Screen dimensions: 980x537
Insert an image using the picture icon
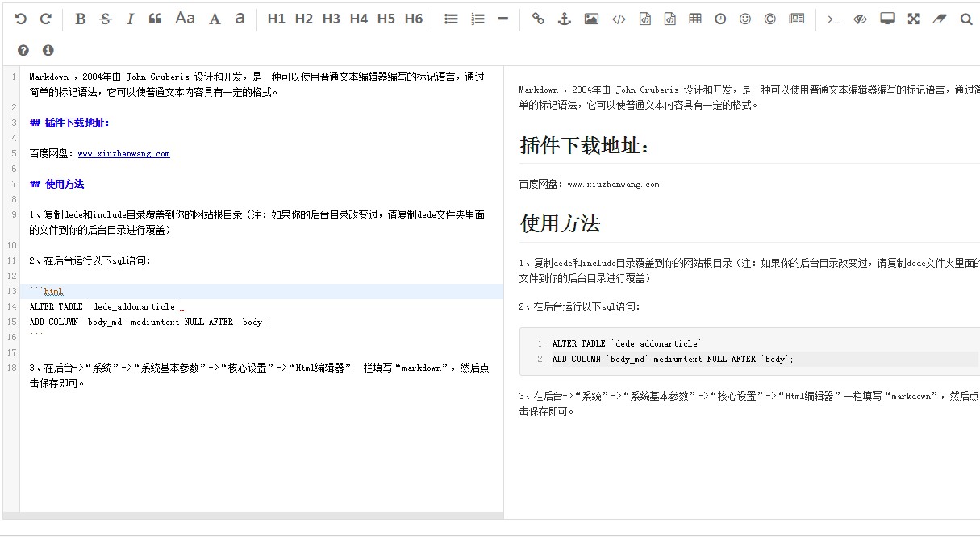[x=591, y=19]
